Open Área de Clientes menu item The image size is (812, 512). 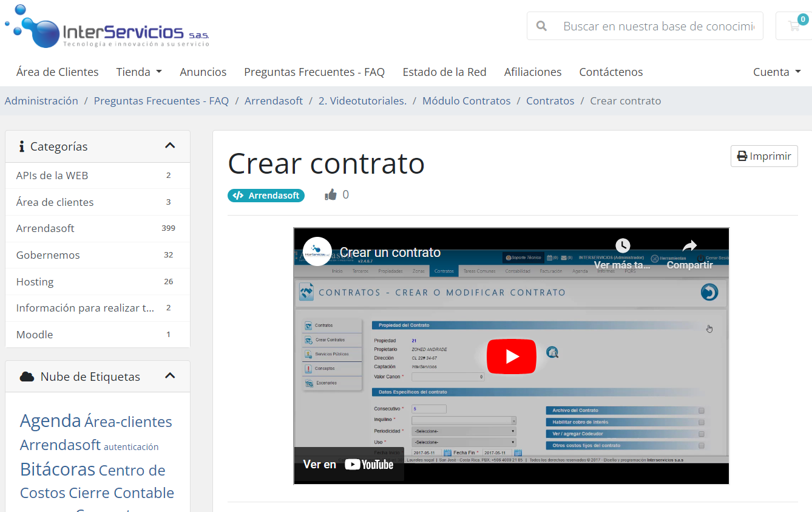(58, 72)
